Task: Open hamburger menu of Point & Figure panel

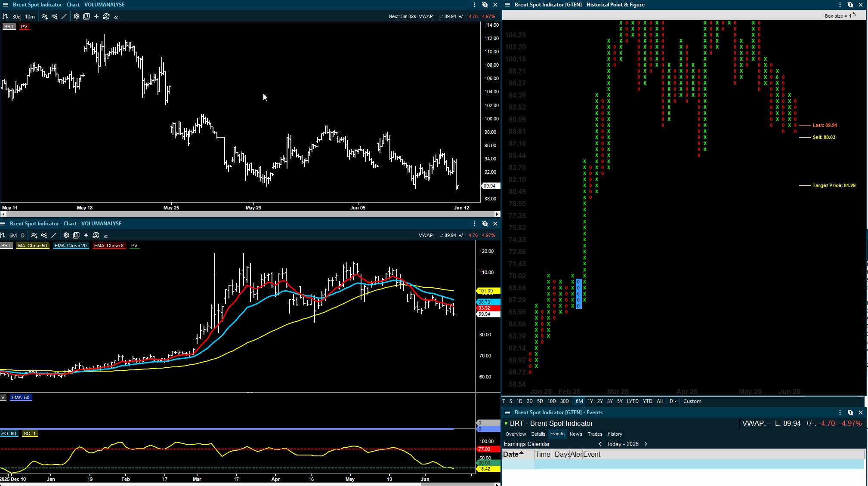Action: [x=507, y=5]
